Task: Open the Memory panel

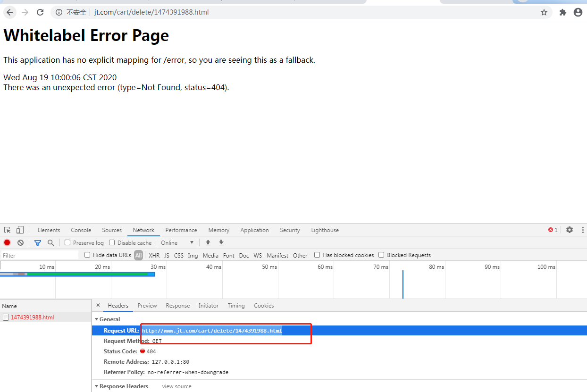Action: 218,230
